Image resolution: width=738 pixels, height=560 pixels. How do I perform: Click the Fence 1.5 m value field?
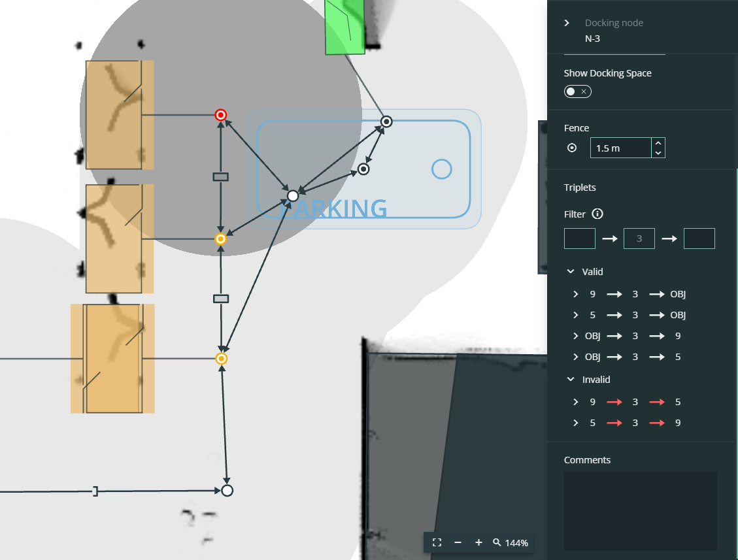click(x=621, y=148)
